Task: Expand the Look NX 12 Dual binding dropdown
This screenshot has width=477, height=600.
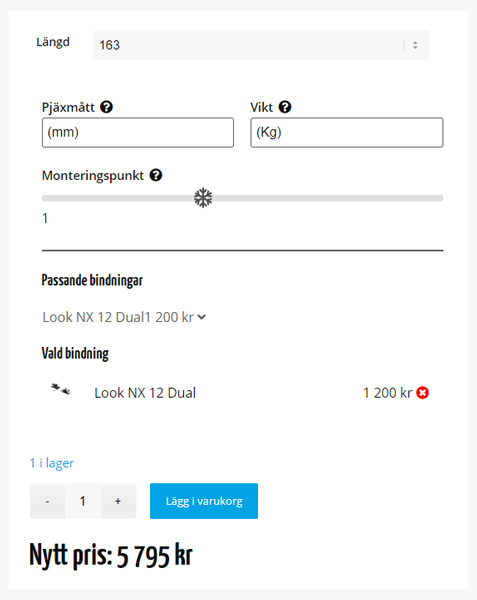Action: click(x=124, y=317)
